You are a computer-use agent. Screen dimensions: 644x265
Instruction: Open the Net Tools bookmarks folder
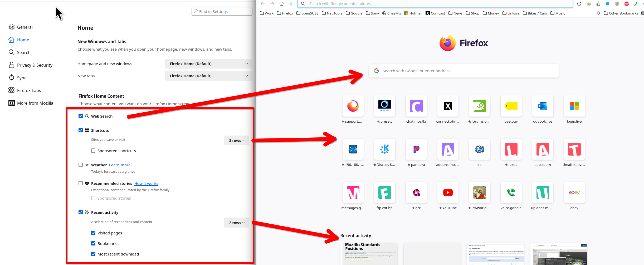(332, 13)
